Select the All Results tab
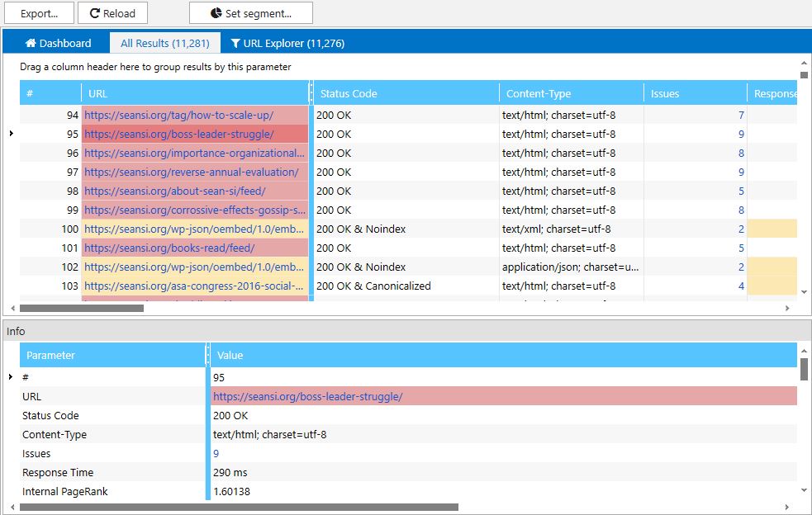 [x=164, y=43]
